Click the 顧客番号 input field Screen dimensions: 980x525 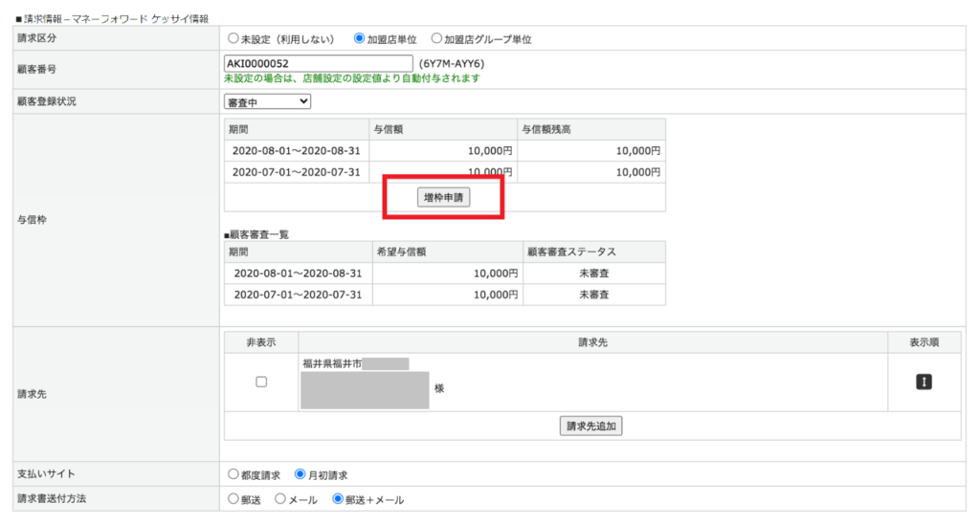coord(317,63)
